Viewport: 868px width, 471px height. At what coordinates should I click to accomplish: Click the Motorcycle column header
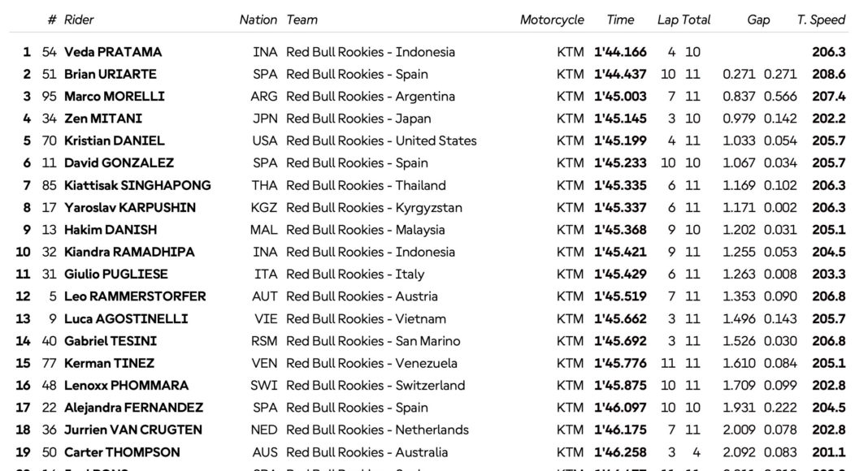pyautogui.click(x=552, y=19)
